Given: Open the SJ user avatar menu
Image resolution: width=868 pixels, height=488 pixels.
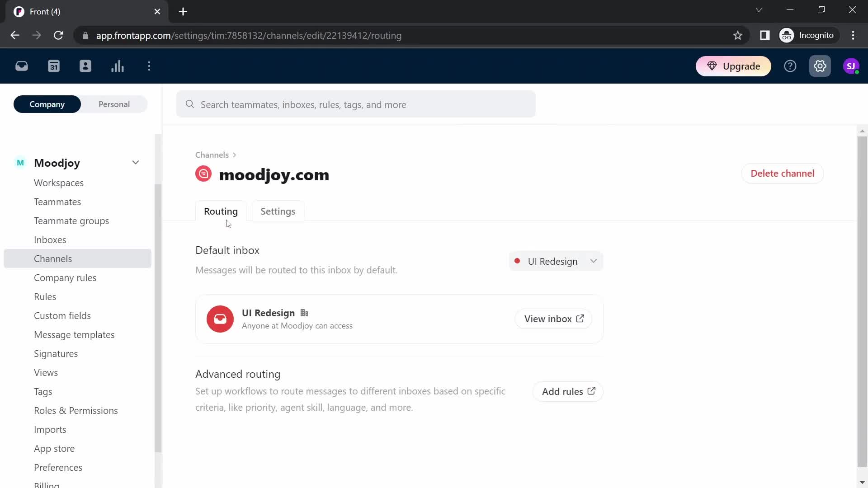Looking at the screenshot, I should [x=851, y=66].
